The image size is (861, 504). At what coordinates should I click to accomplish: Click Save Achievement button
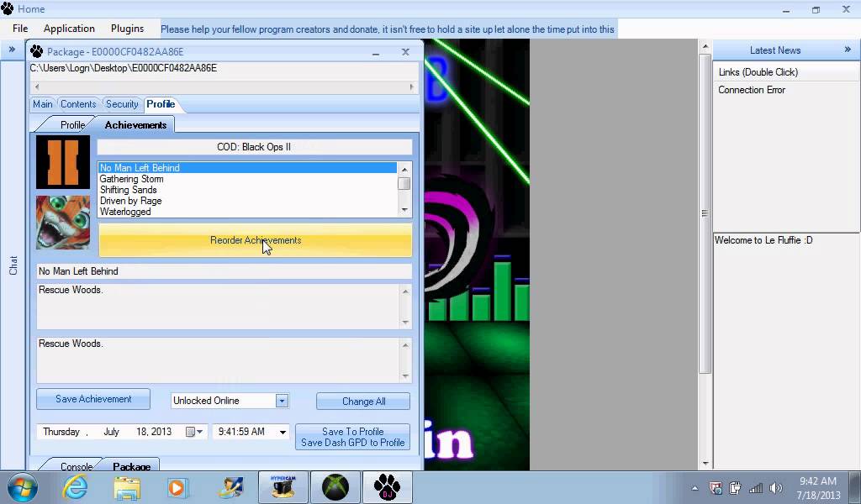93,399
